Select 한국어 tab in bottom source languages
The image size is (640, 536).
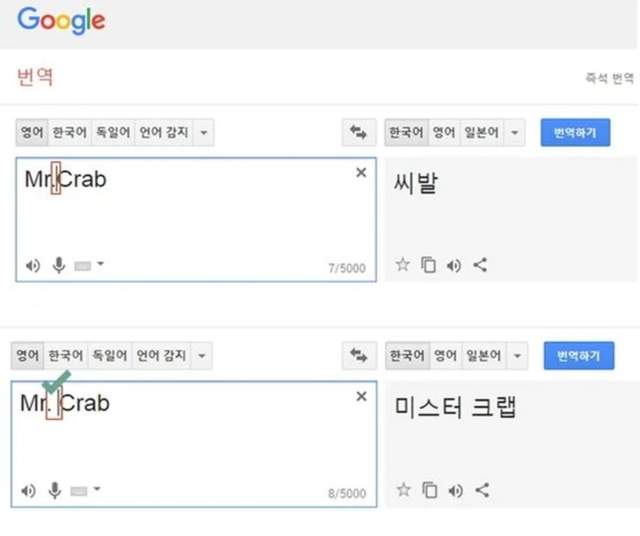67,355
